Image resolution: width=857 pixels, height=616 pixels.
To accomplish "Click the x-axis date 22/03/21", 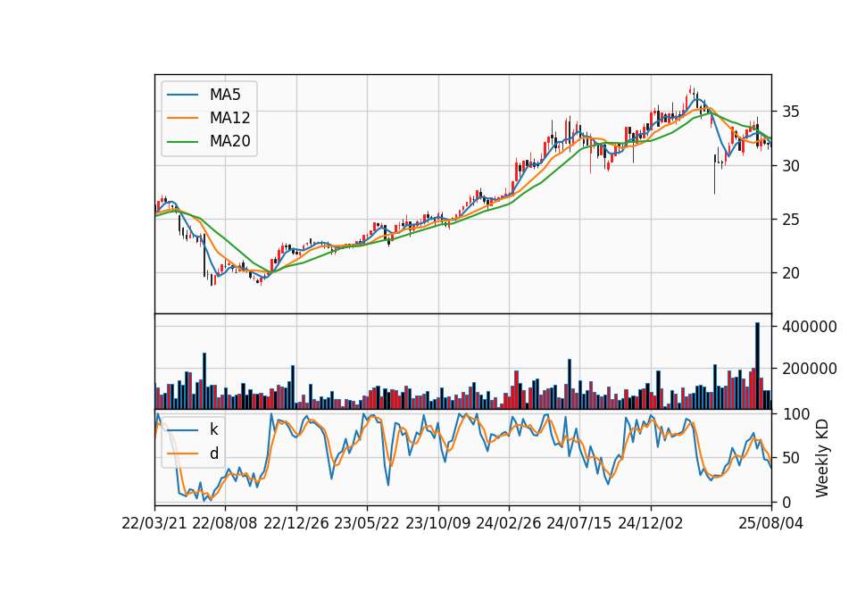I will pos(154,523).
